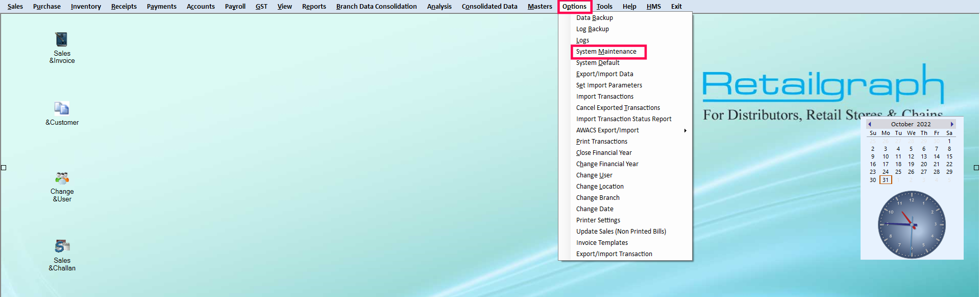Click Printer Settings in the menu
Image resolution: width=980 pixels, height=297 pixels.
pyautogui.click(x=598, y=220)
